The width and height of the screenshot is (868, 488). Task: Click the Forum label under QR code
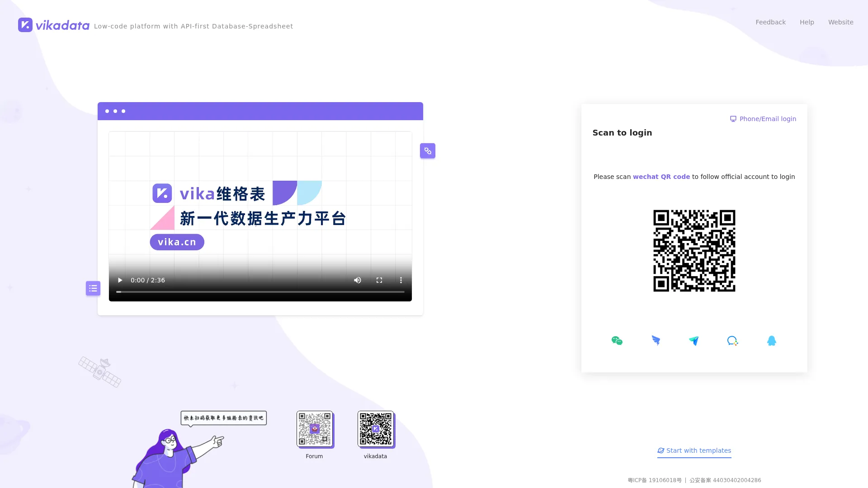[314, 456]
